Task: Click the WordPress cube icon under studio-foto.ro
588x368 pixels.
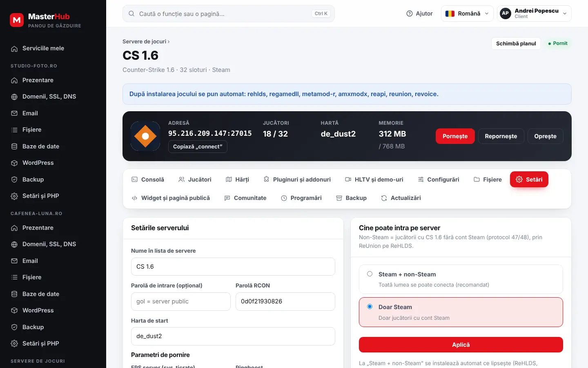Action: (x=14, y=163)
